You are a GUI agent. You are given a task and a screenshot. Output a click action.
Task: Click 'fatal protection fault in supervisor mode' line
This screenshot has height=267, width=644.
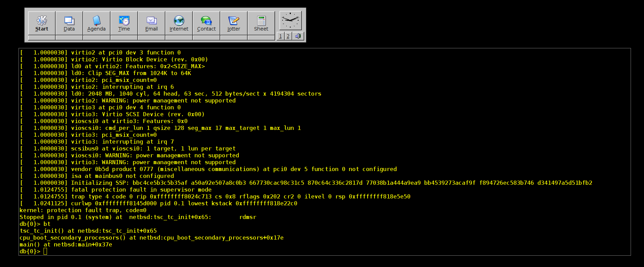pyautogui.click(x=116, y=190)
